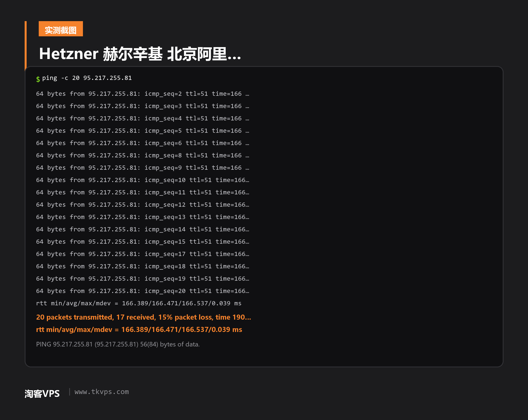Click the gray rtt min/avg/max/mdev line

139,303
